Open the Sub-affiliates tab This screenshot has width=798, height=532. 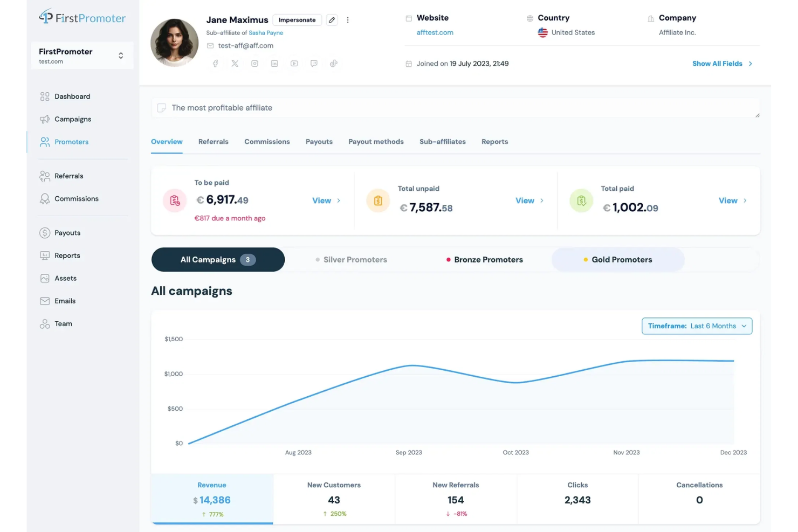pos(442,141)
